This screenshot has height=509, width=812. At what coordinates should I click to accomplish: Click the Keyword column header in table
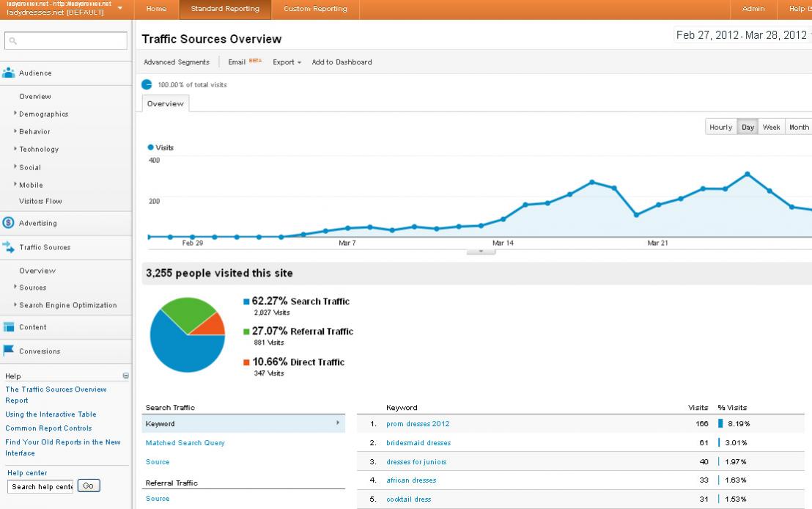coord(402,407)
